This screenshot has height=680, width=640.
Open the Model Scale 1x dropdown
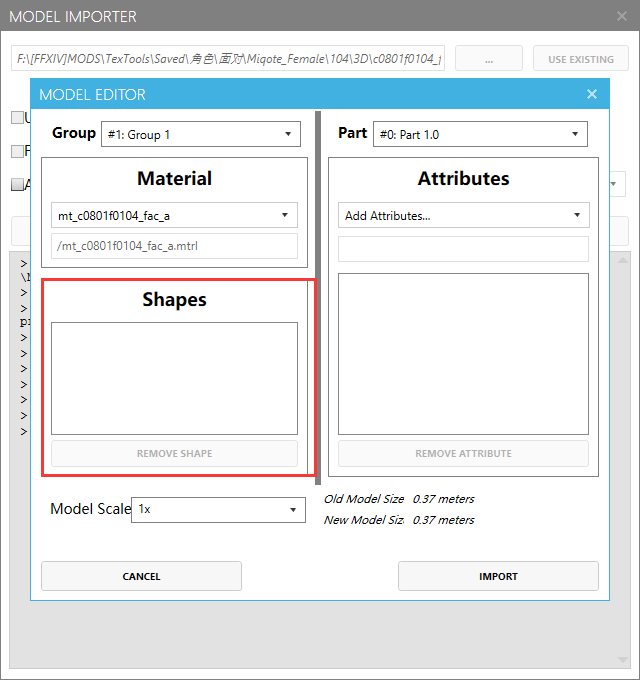pos(218,509)
